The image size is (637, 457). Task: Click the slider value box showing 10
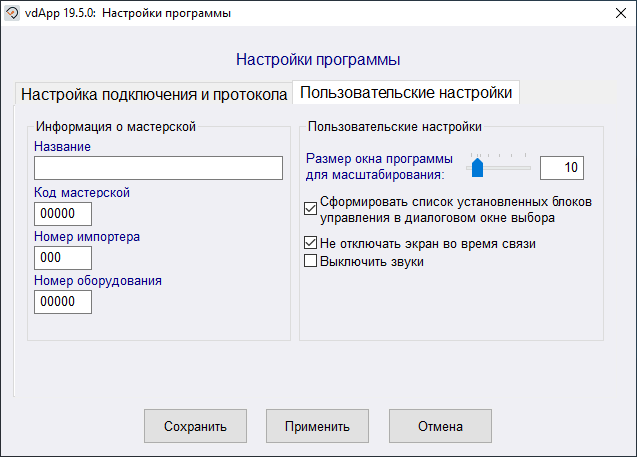point(561,168)
